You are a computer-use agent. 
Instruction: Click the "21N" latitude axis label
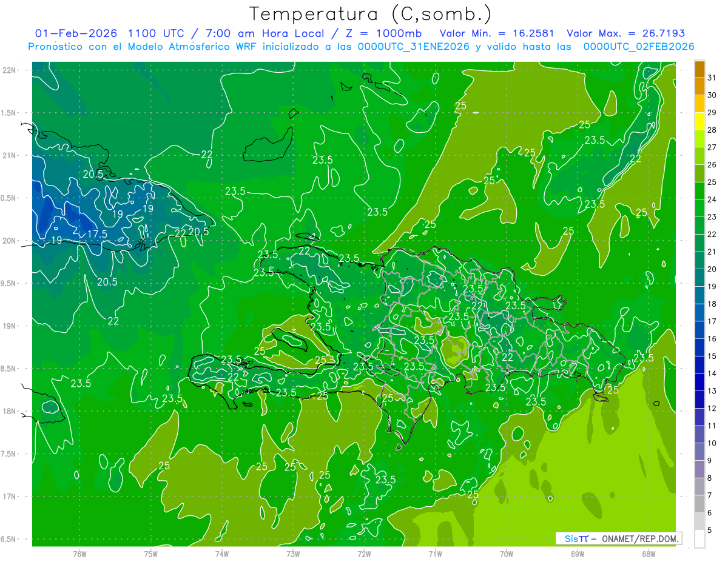(x=10, y=156)
